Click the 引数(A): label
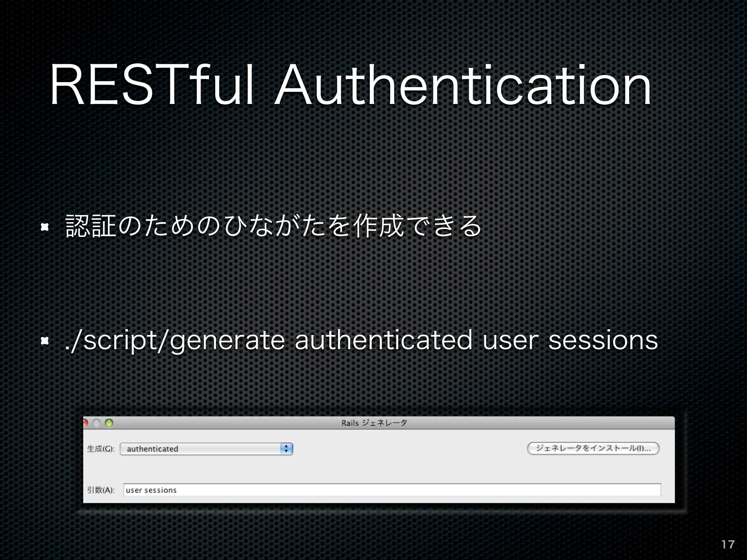Image resolution: width=747 pixels, height=560 pixels. (101, 490)
